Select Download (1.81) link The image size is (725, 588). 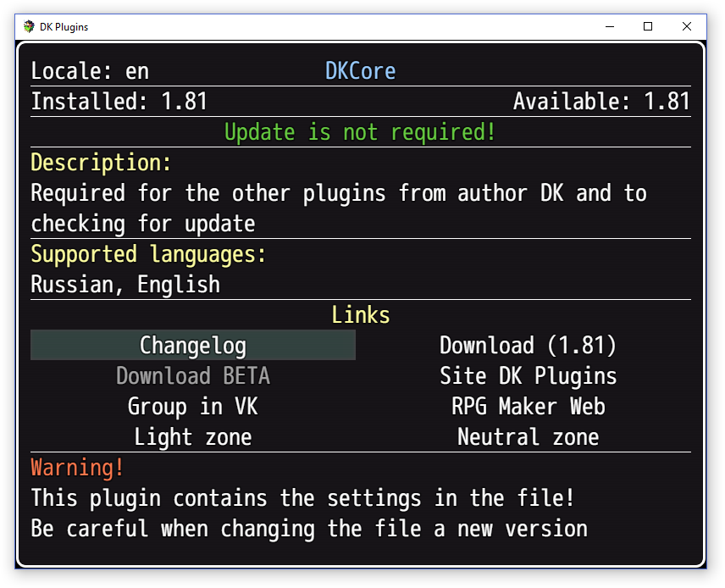tap(528, 346)
